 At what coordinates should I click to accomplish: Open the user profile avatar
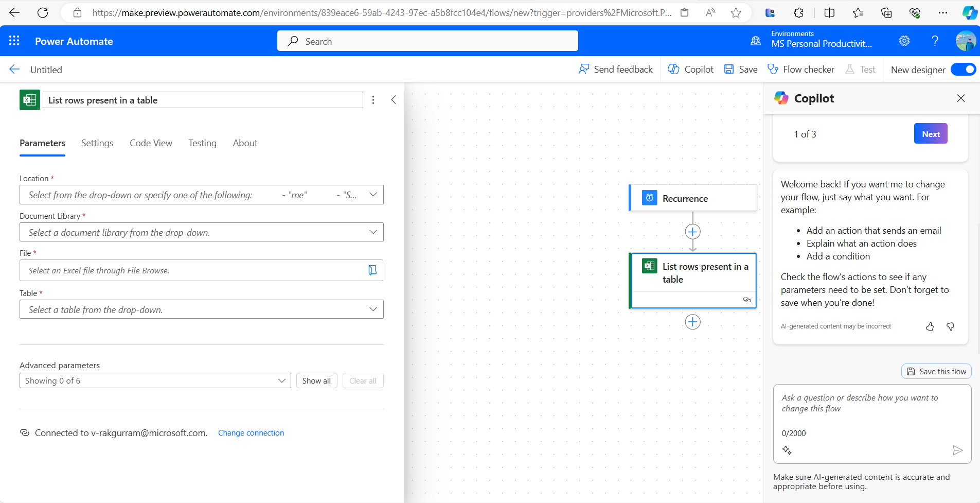click(966, 41)
